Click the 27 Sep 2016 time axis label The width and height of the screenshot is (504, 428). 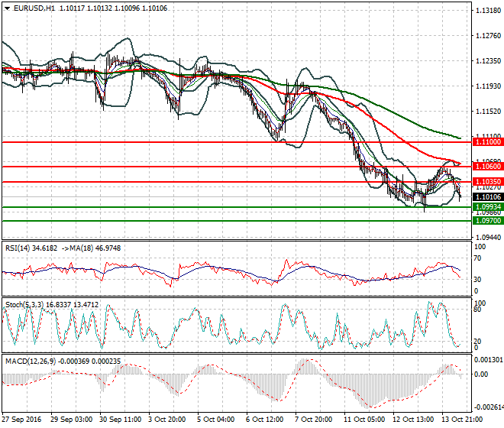click(x=22, y=420)
